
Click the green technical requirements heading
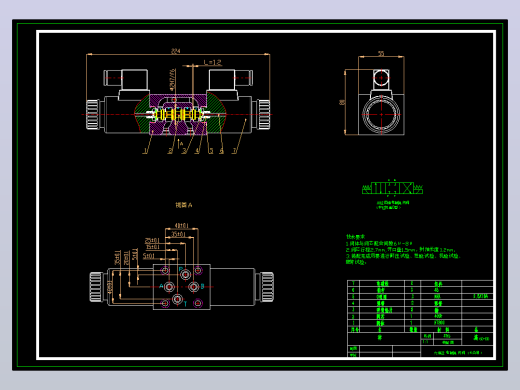tap(356, 237)
